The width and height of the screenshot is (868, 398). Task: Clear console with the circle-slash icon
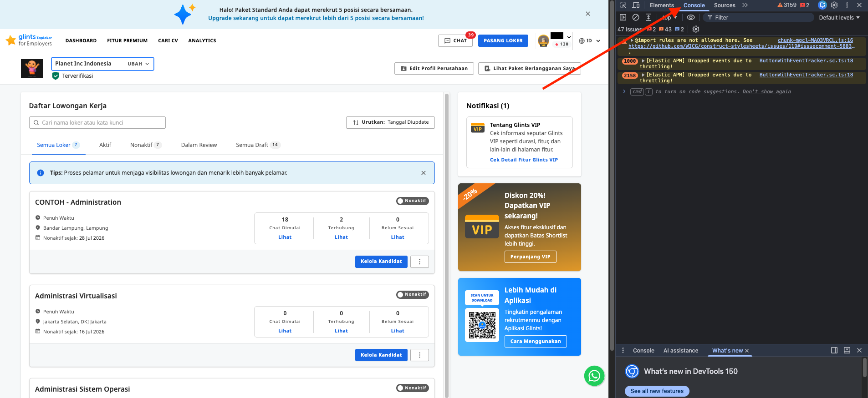coord(636,17)
